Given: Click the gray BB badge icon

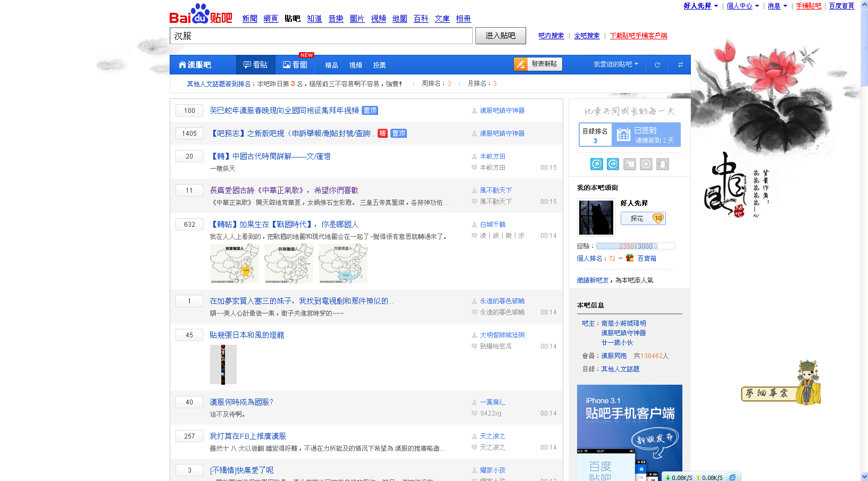Looking at the screenshot, I should (x=630, y=164).
